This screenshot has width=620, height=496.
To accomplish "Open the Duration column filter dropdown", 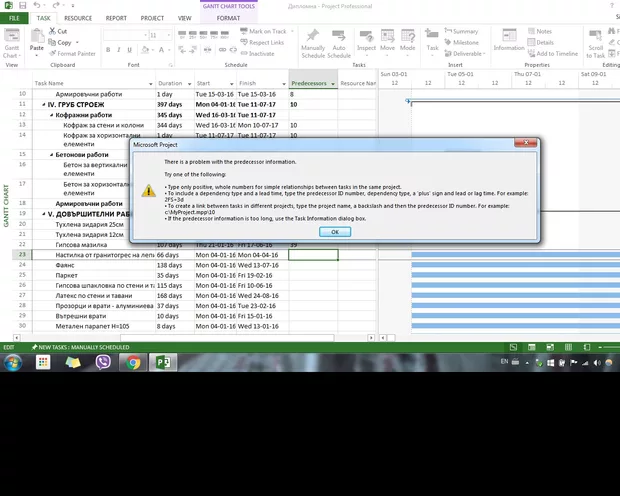I will 190,83.
